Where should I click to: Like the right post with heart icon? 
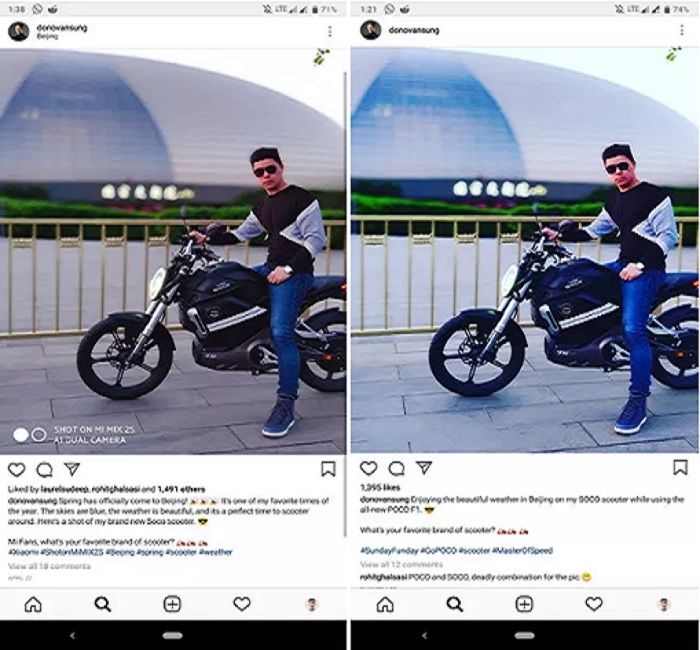pos(368,468)
